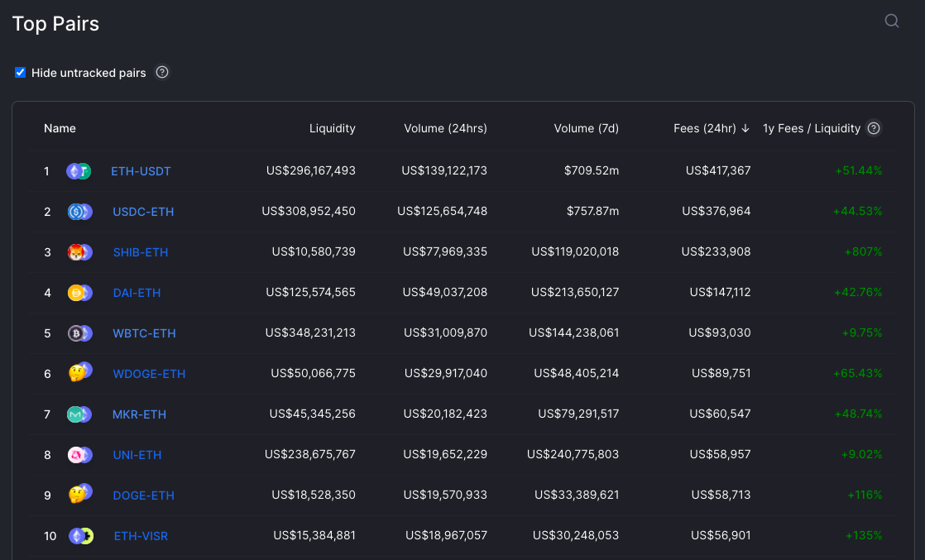Open the DOGE-ETH pair link
Screen dimensions: 925x560
click(143, 495)
